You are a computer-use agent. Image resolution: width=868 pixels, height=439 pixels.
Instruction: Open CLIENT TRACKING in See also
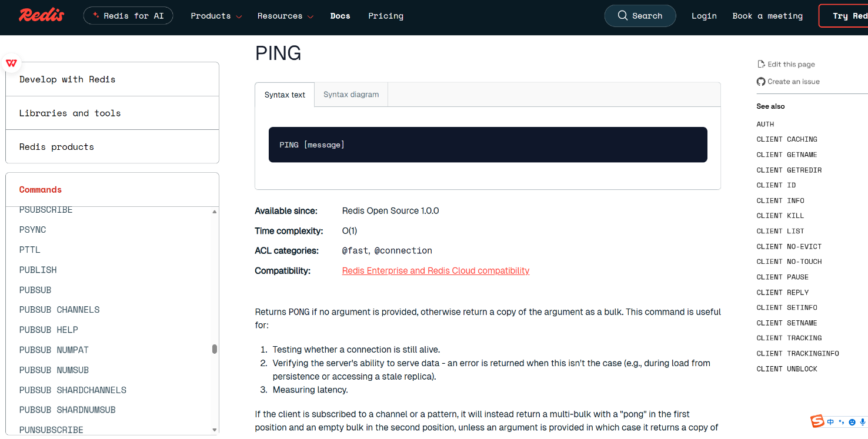pos(789,338)
